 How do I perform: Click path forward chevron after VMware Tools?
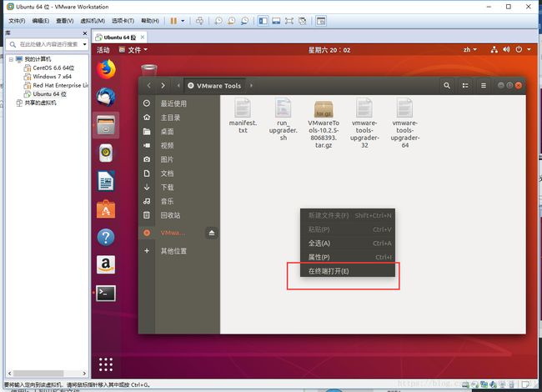251,85
